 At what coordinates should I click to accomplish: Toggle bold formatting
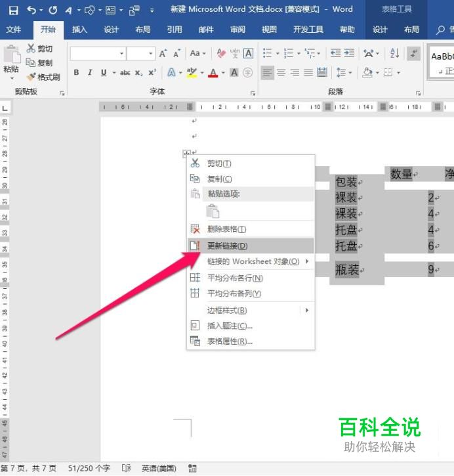[x=76, y=73]
